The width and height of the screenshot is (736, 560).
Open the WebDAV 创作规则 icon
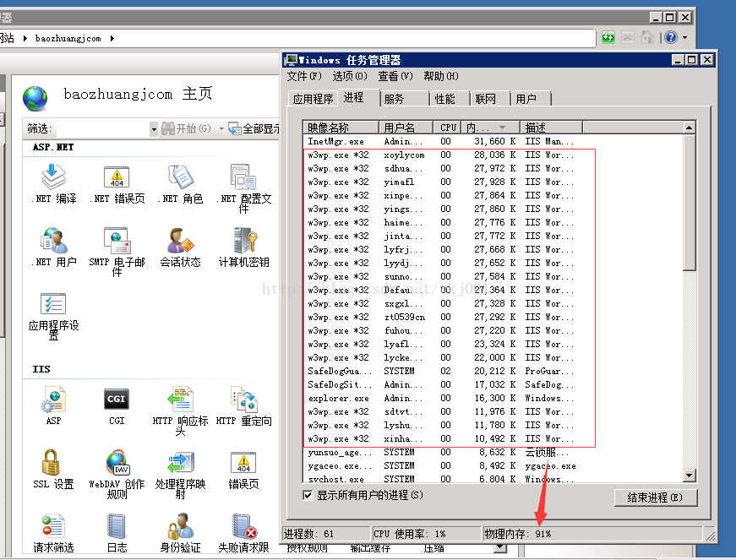click(x=117, y=463)
